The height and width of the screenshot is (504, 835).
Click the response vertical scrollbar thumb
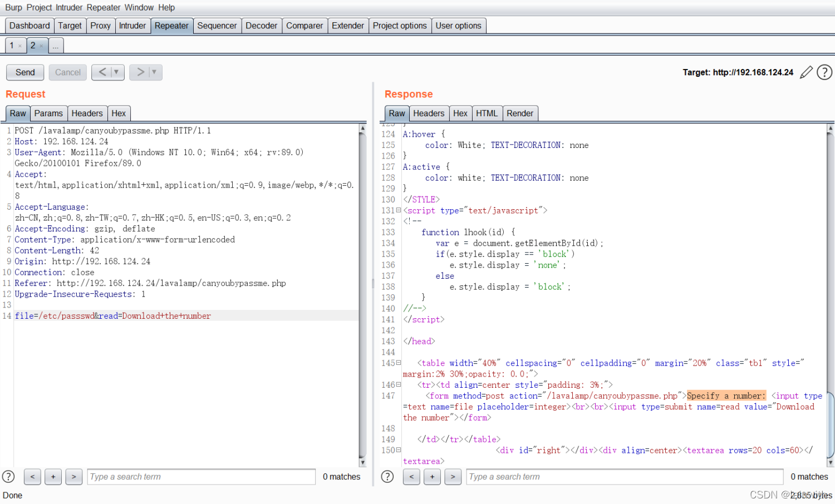coord(831,426)
